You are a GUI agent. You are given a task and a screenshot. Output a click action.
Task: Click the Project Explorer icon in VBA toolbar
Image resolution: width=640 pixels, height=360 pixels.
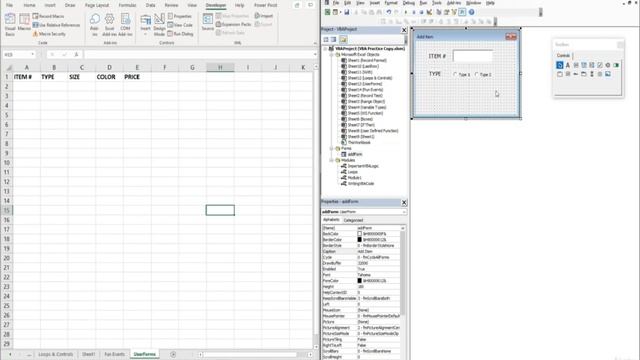pos(439,12)
